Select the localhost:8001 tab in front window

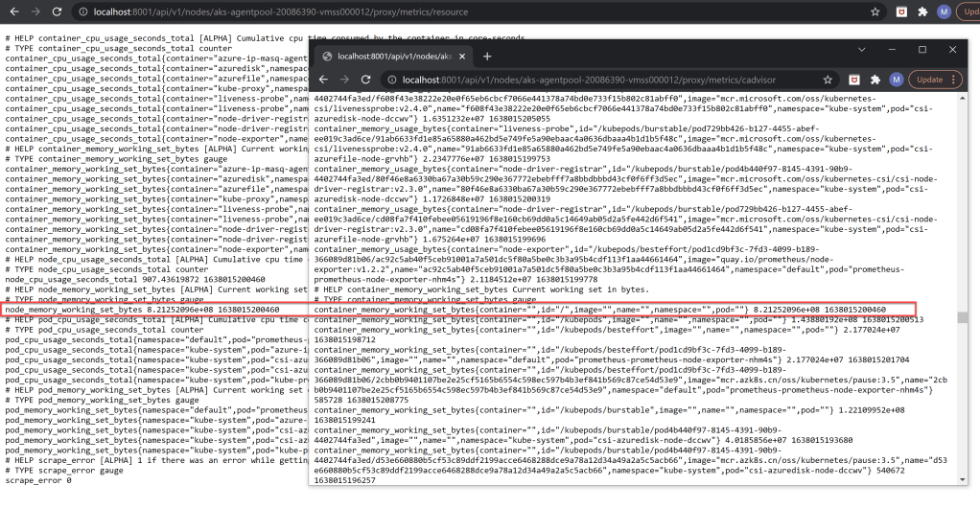click(393, 56)
